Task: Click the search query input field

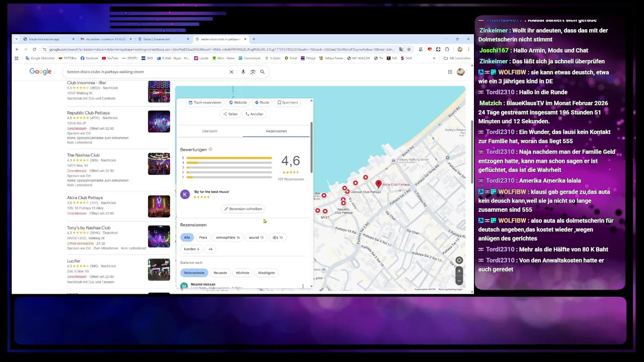Action: 146,72
